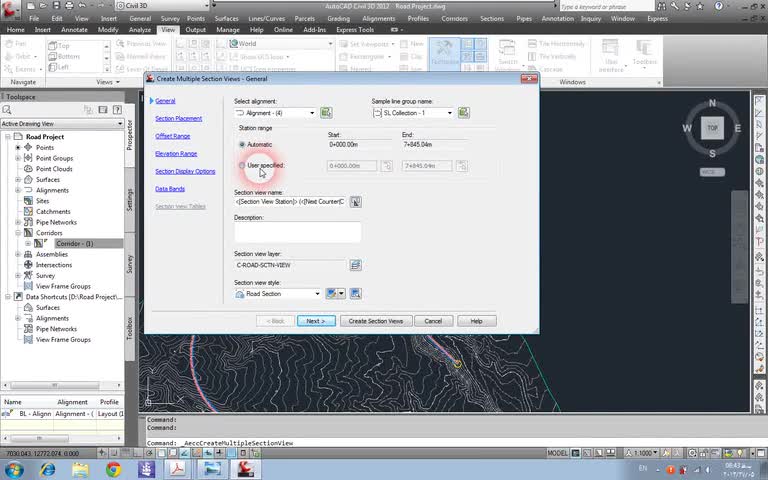Go to Elevation Range page
Viewport: 768px width, 480px height.
[176, 154]
